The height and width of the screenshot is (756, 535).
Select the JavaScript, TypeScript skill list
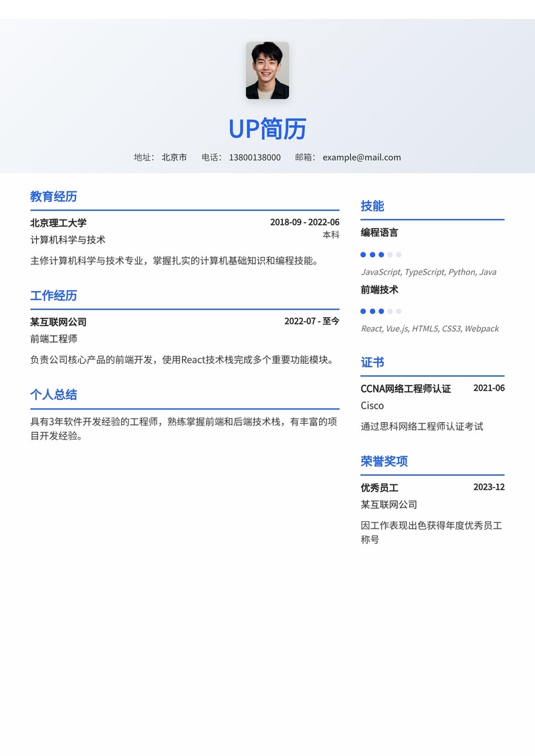[430, 272]
